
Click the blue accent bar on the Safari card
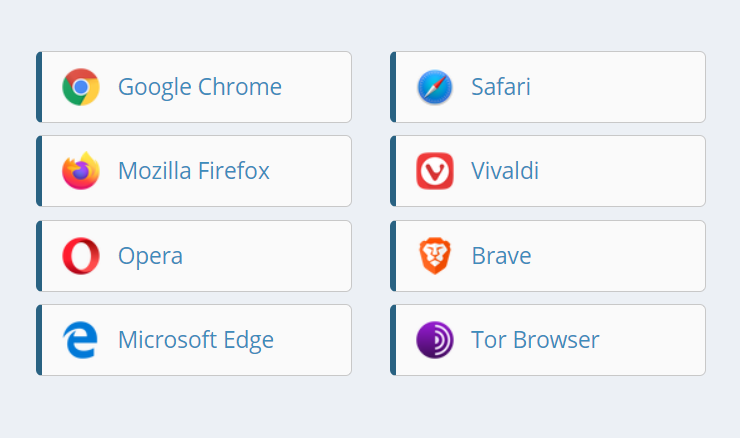(x=393, y=87)
